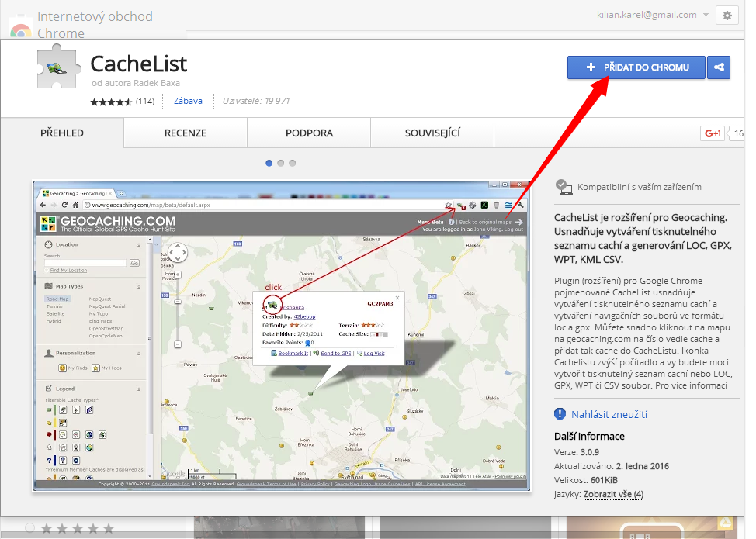The image size is (756, 539).
Task: Click the star rating with 114 reviews
Action: pyautogui.click(x=123, y=101)
